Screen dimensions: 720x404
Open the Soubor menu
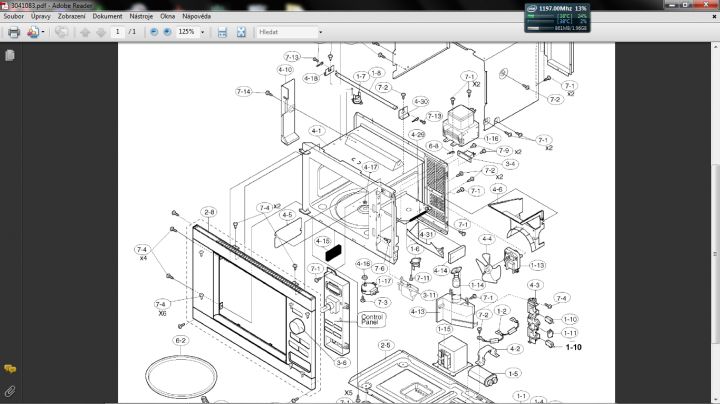click(x=14, y=16)
